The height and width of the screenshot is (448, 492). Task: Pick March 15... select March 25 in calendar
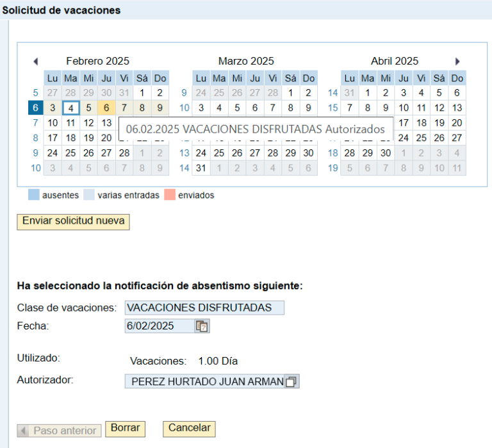tap(219, 153)
